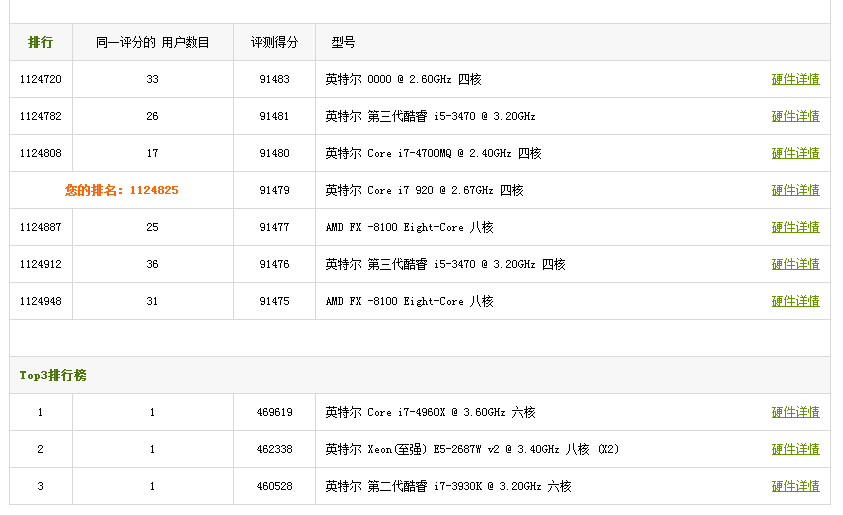The height and width of the screenshot is (516, 843).
Task: Click the Top3排行榜 heading
Action: (x=53, y=375)
